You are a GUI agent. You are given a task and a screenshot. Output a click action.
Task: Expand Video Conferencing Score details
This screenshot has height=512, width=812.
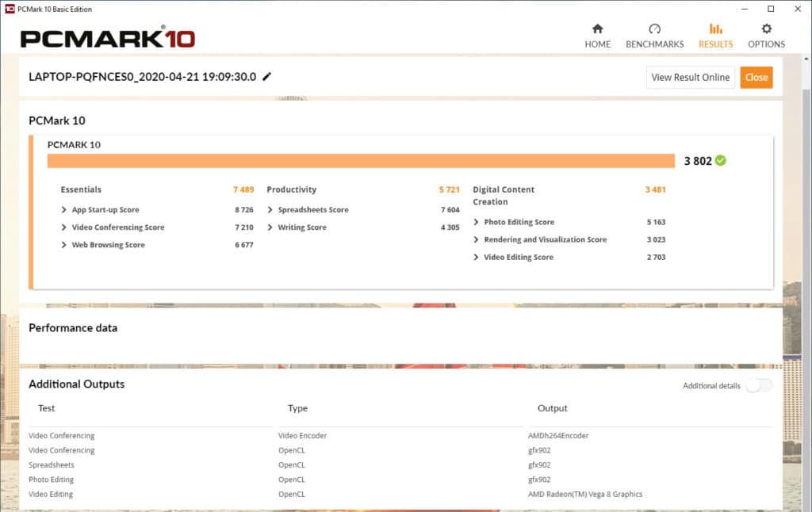pos(63,227)
